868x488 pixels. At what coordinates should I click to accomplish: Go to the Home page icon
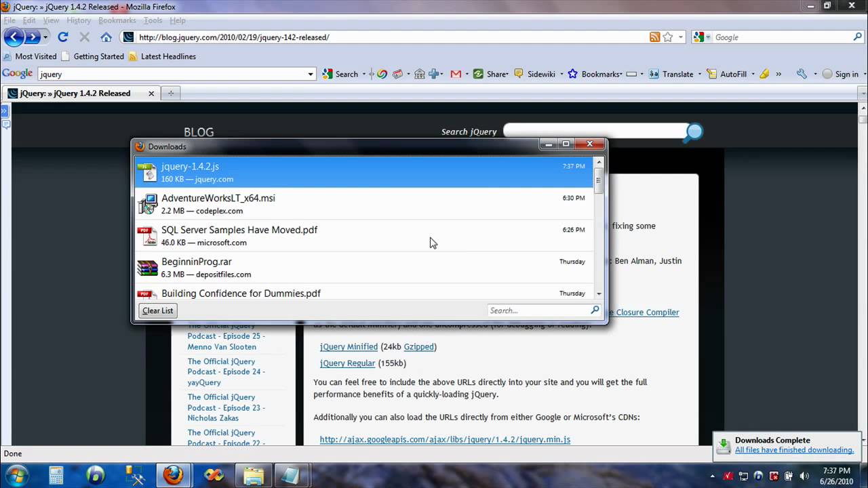coord(106,37)
